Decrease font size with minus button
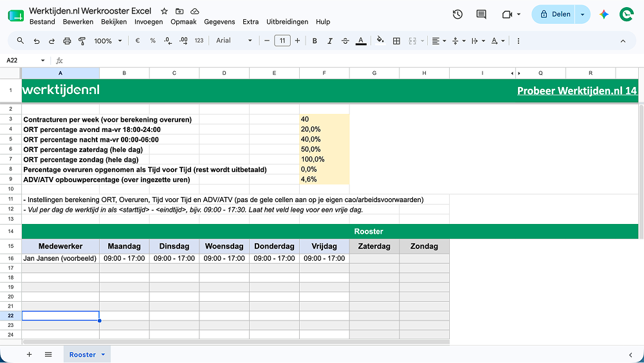The height and width of the screenshot is (363, 644). pyautogui.click(x=267, y=41)
